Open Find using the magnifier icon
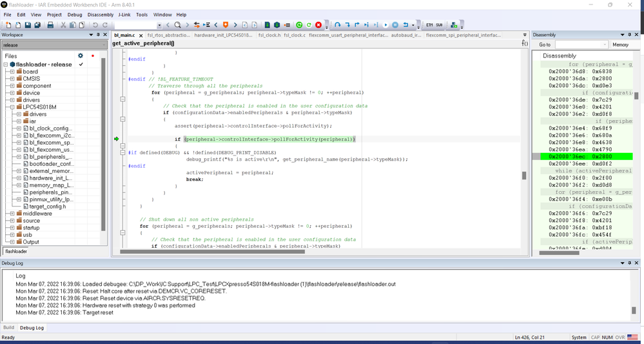Viewport: 644px width, 344px height. coord(177,25)
